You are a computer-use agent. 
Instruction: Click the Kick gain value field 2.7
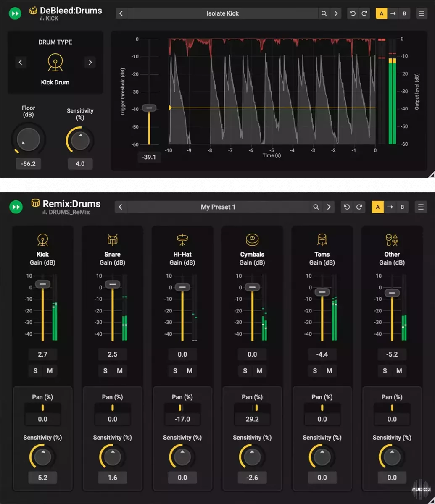(42, 354)
